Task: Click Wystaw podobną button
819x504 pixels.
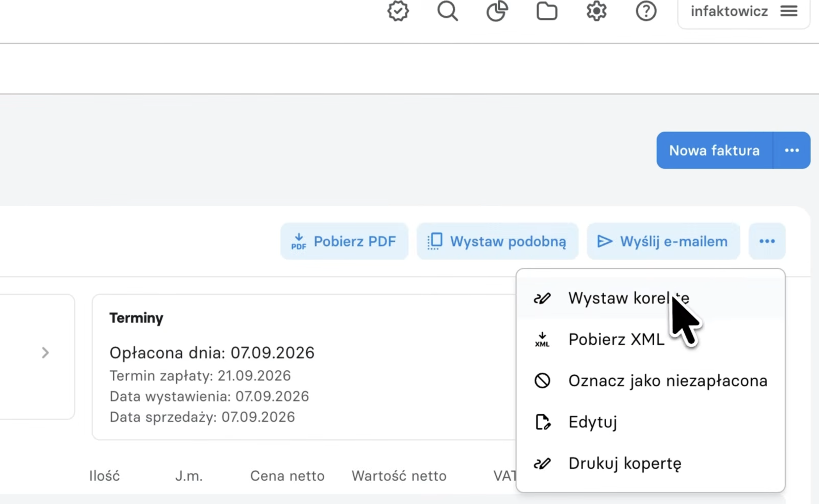Action: pos(497,241)
